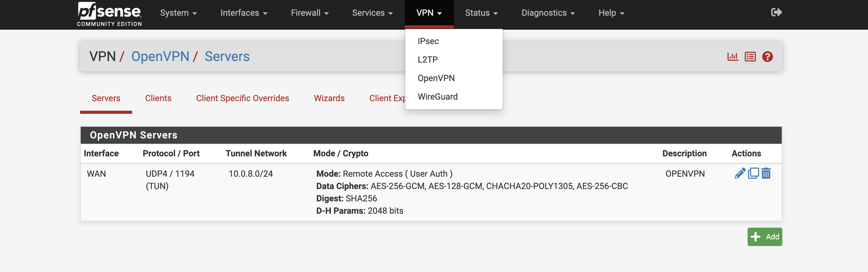Image resolution: width=868 pixels, height=272 pixels.
Task: Expand the Interfaces dropdown menu
Action: tap(244, 13)
